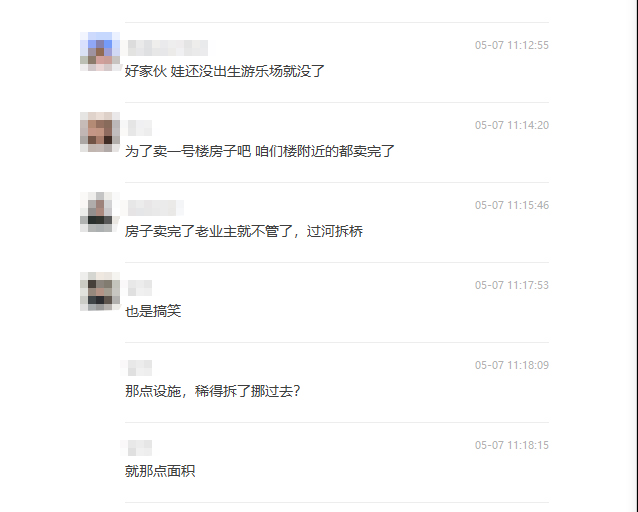Screen dimensions: 638x512
Task: Open username above 好家伙 娃还没出生 message
Action: coord(168,48)
